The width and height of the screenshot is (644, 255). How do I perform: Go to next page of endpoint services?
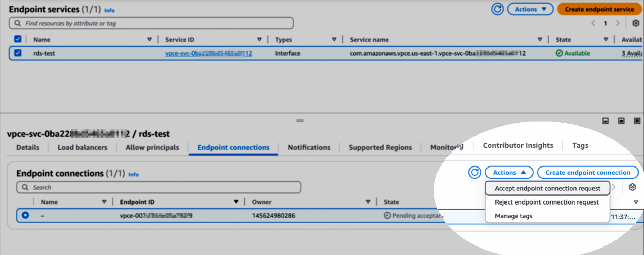click(x=617, y=23)
